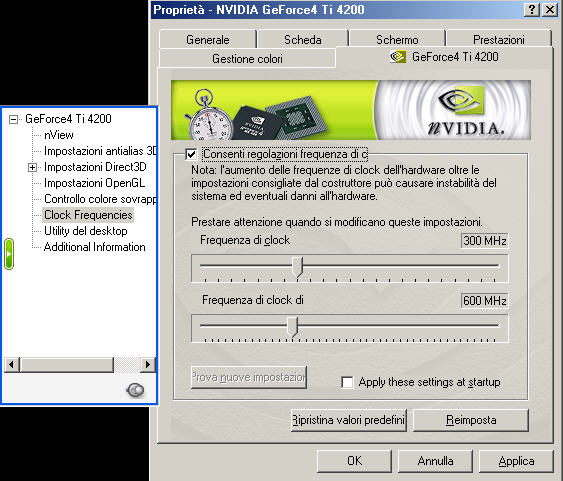563x481 pixels.
Task: Select Controllo colore sovrapp entry
Action: point(100,199)
